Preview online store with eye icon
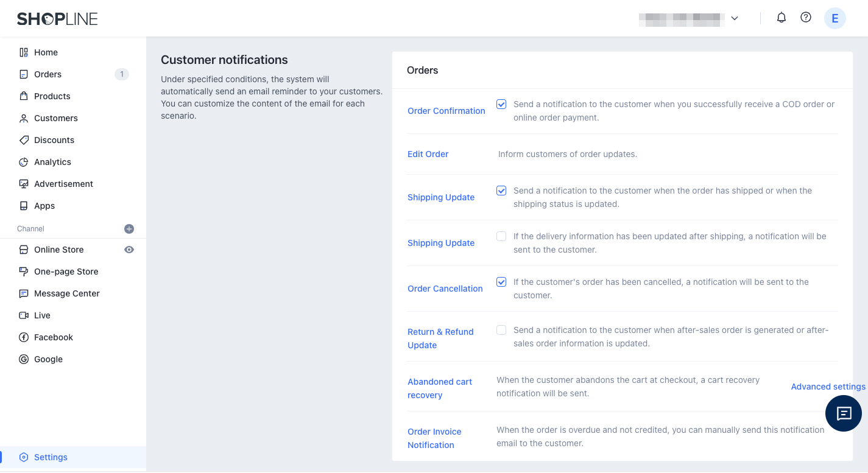The image size is (868, 473). coord(129,250)
